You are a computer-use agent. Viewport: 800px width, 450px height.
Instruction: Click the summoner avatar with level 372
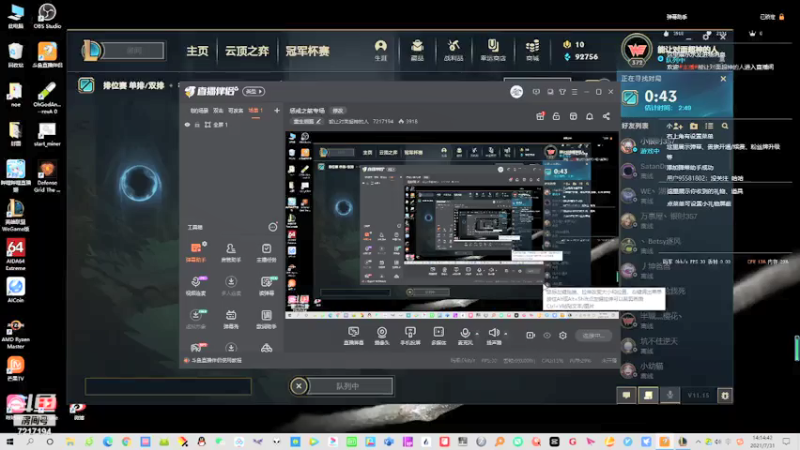pos(636,49)
